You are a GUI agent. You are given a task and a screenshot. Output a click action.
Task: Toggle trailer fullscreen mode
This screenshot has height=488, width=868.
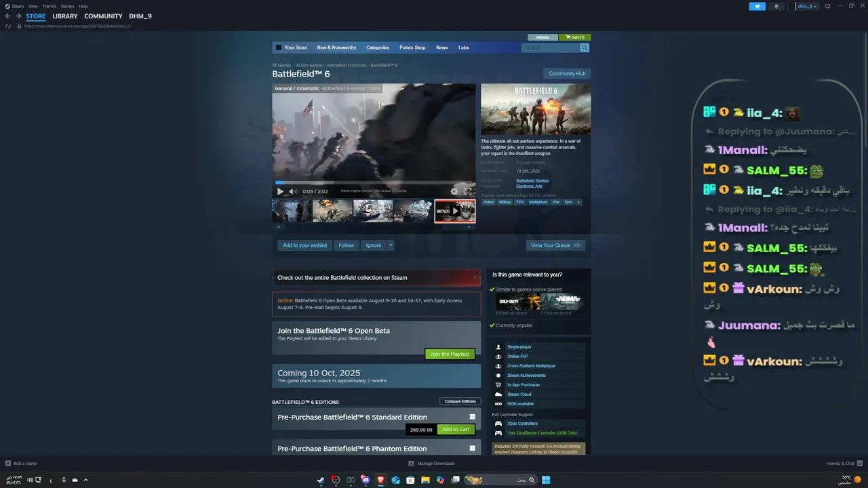pyautogui.click(x=467, y=192)
